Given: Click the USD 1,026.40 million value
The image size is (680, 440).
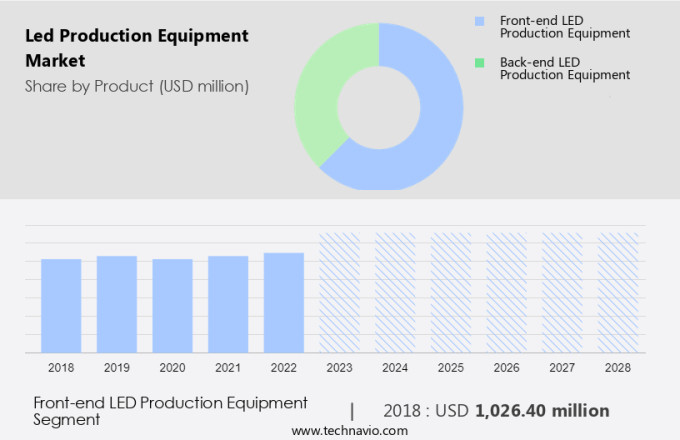Looking at the screenshot, I should [541, 410].
